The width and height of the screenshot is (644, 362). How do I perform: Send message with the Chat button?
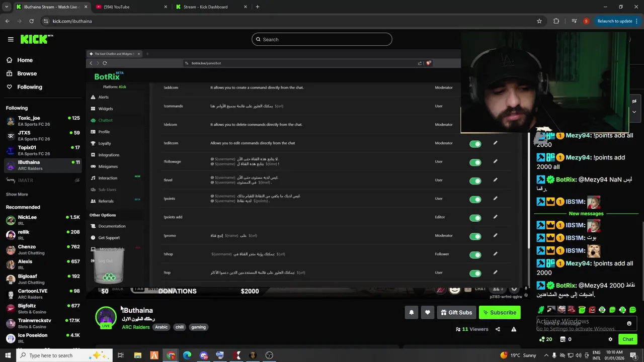point(627,339)
